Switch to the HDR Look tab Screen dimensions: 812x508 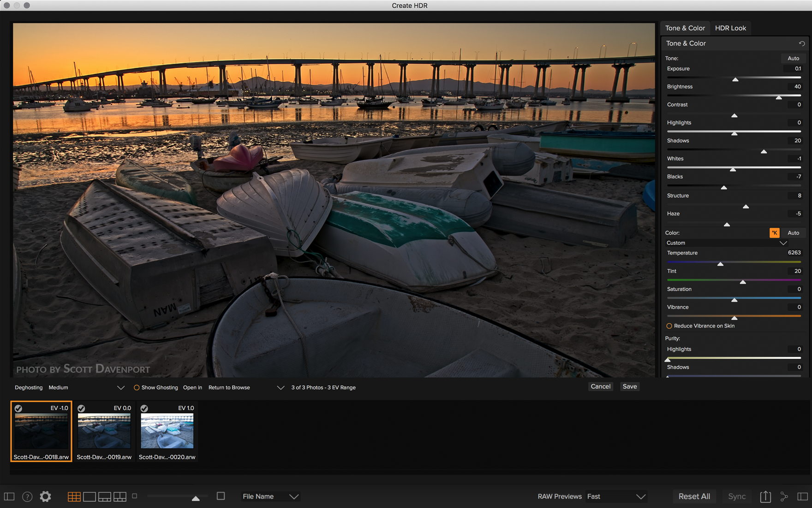coord(730,28)
